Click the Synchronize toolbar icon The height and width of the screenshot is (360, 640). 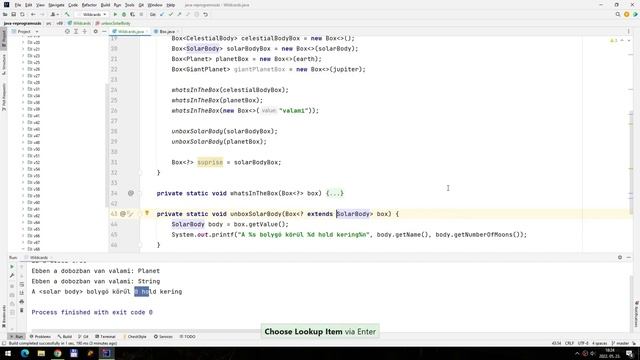pos(22,14)
